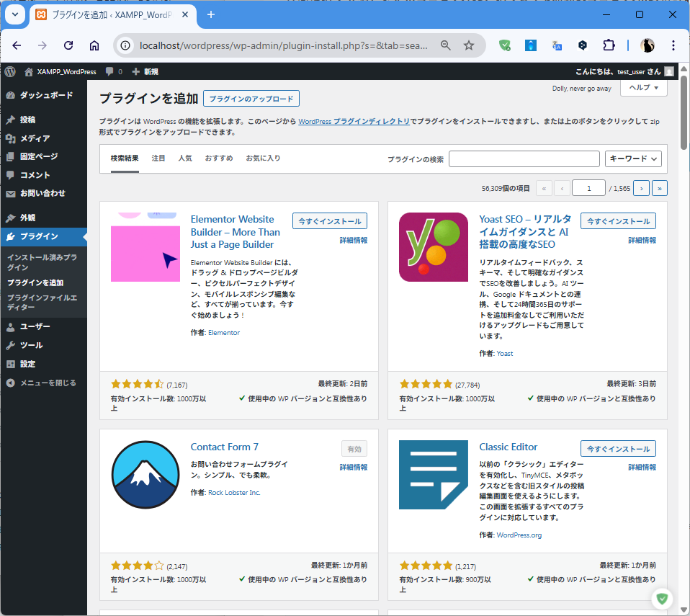Viewport: 690px width, 616px height.
Task: Open the 設定 menu in sidebar
Action: (27, 364)
